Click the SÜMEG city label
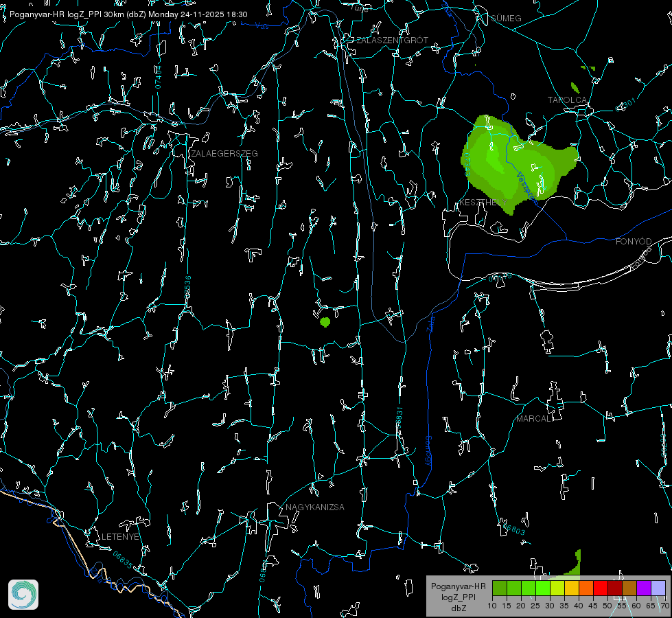This screenshot has width=672, height=618. [x=506, y=19]
